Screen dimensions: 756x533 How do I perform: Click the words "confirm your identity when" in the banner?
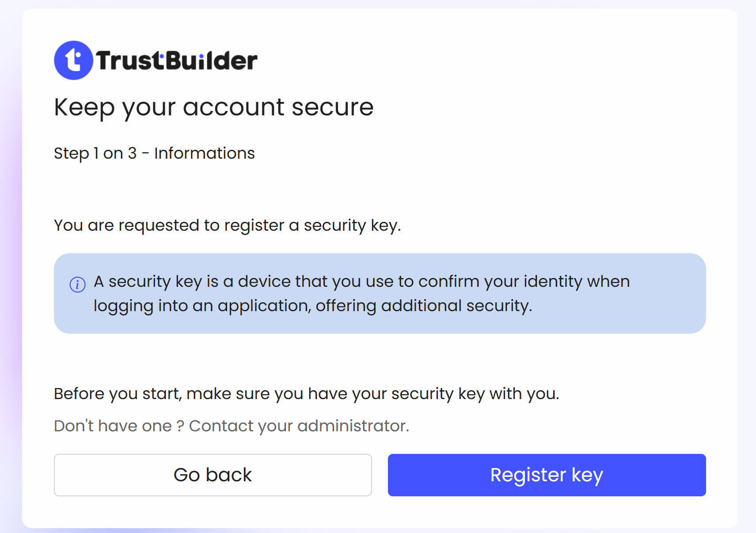click(524, 282)
